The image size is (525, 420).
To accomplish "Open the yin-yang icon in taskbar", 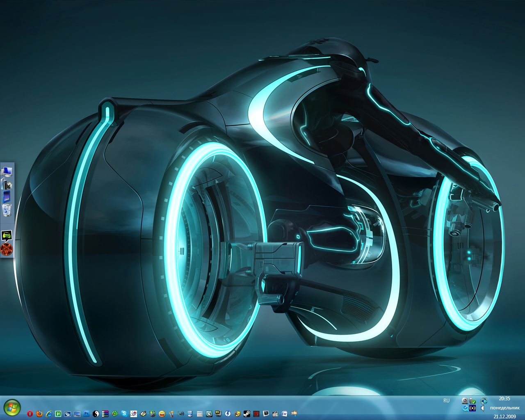I will point(96,414).
